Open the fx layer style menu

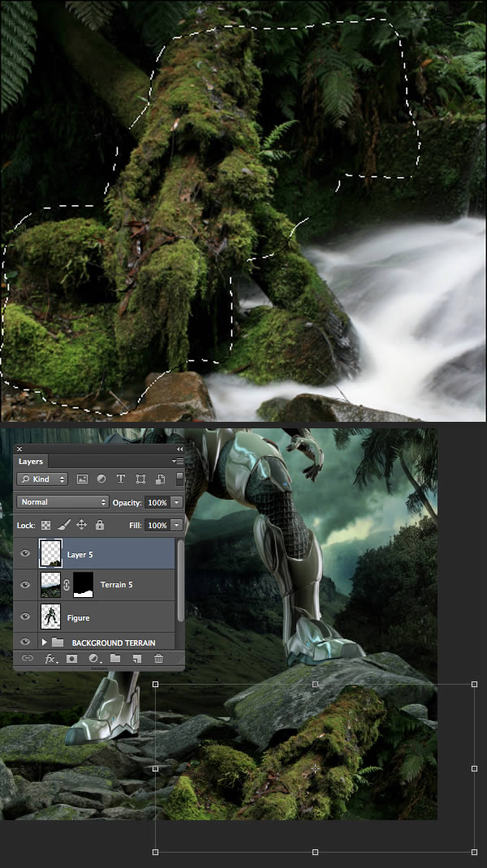click(50, 658)
